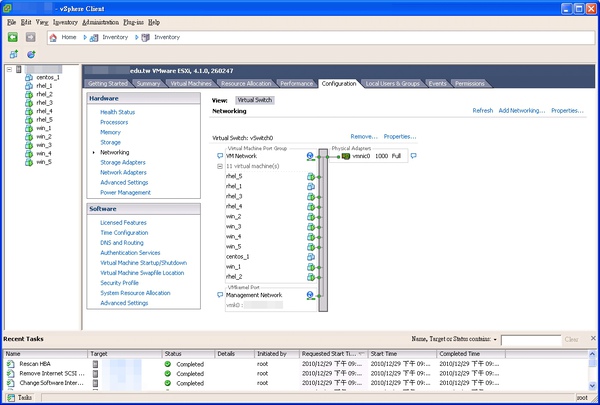Screen dimensions: 600x405
Task: Open Management Network info bubble icon
Action: (220, 295)
